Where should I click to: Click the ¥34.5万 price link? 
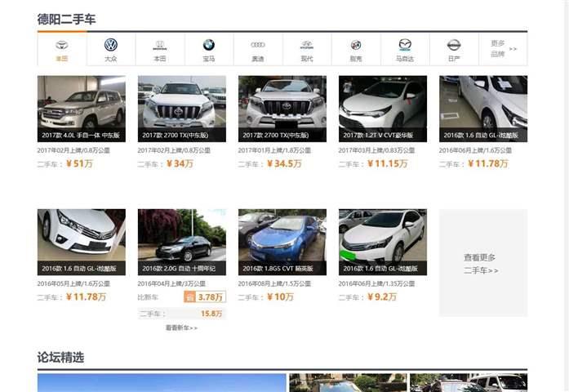point(283,163)
